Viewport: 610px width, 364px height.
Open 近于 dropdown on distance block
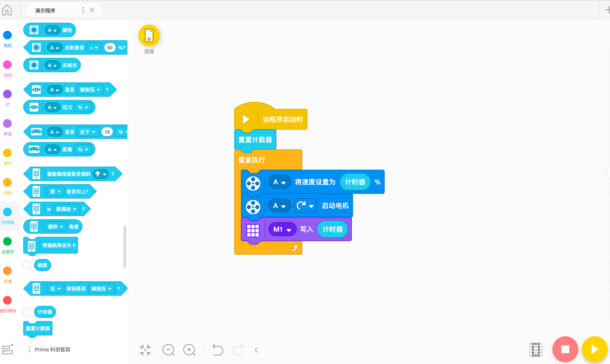pos(88,132)
